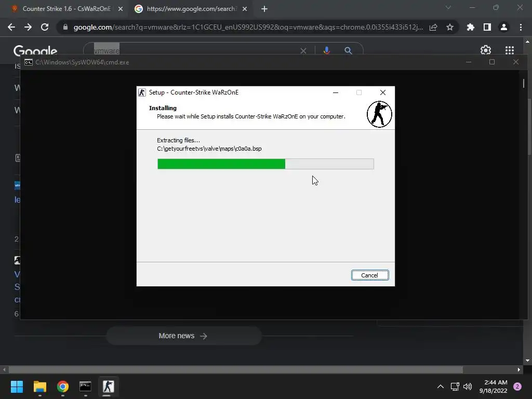Open the notification center badge
This screenshot has height=399, width=532.
[517, 387]
